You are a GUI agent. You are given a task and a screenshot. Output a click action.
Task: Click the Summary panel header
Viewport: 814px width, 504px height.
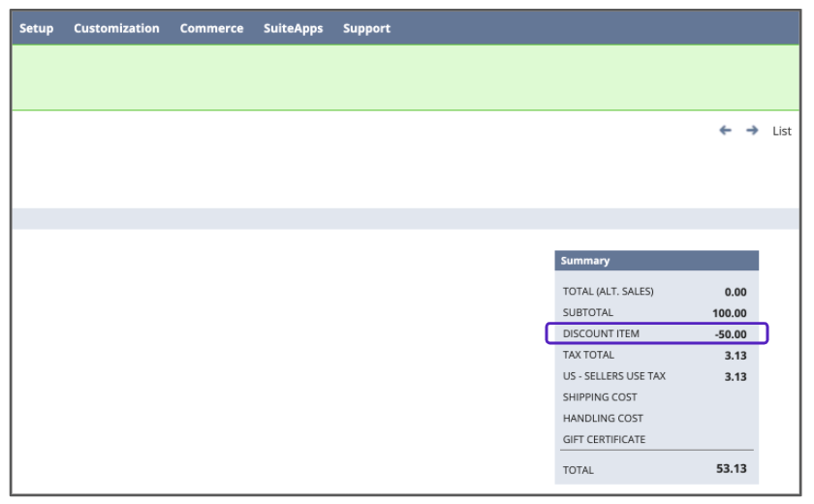(656, 261)
